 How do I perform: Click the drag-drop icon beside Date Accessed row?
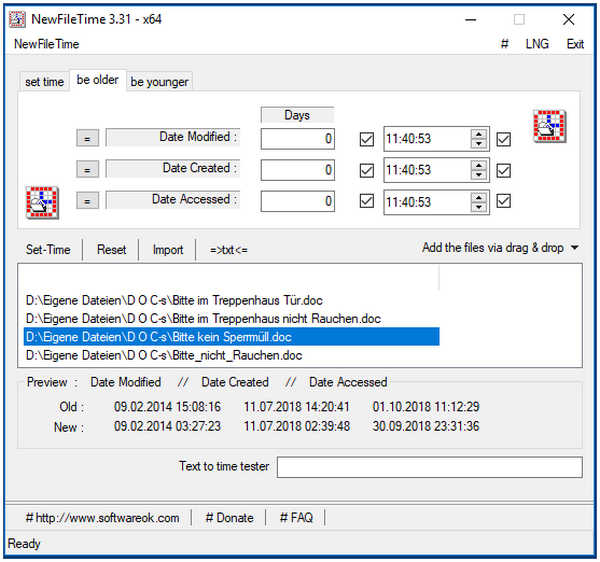pyautogui.click(x=42, y=202)
